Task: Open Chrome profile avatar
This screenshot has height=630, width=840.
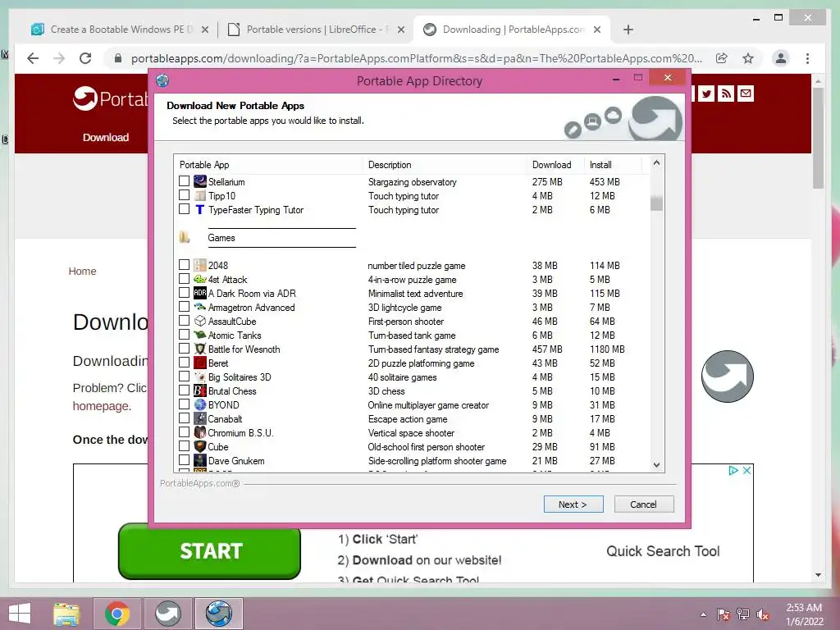Action: (781, 58)
